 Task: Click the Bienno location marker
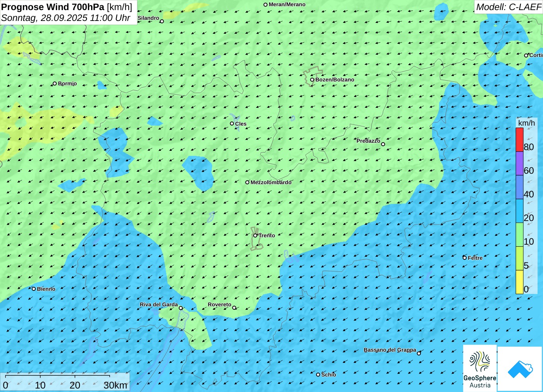(x=34, y=289)
